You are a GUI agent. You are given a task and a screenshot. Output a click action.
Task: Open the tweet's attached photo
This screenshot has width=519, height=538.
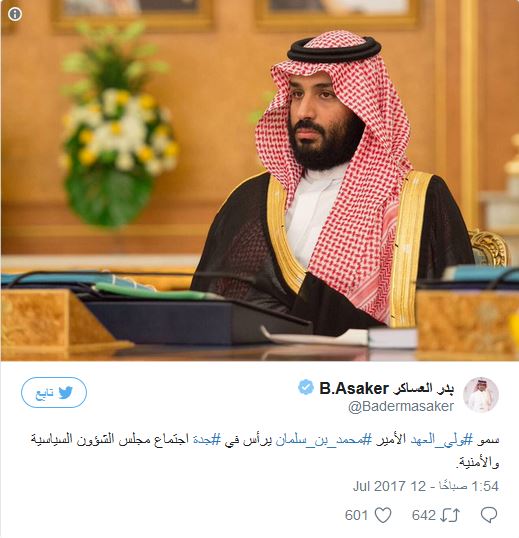(260, 180)
